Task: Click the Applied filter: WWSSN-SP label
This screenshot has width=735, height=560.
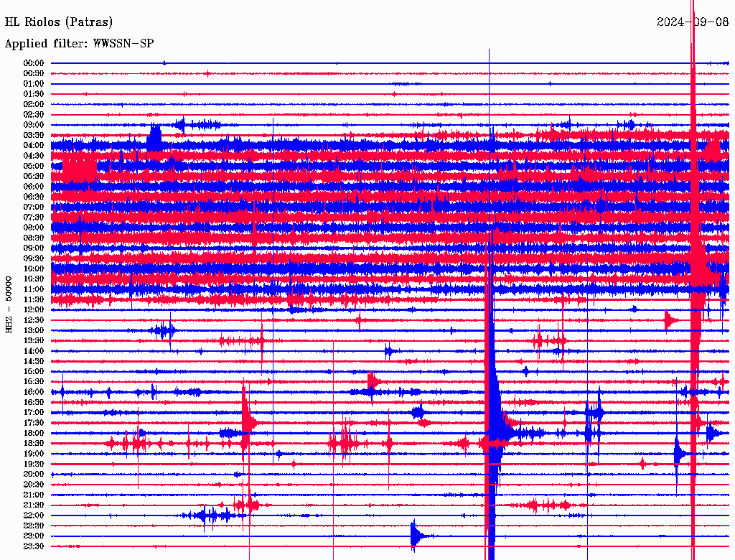Action: pyautogui.click(x=79, y=44)
